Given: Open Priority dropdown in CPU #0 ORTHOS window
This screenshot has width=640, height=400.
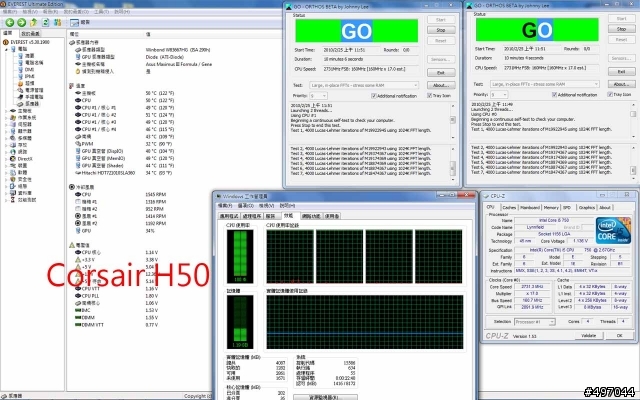Looking at the screenshot, I should tap(499, 94).
